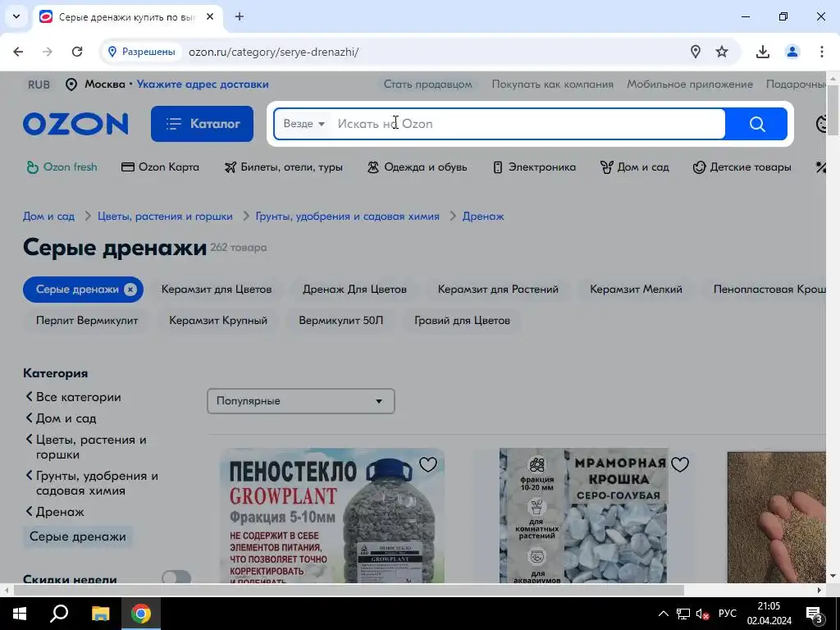Go to Грунты, удобрения breadcrumb link
This screenshot has height=630, width=840.
coord(347,217)
